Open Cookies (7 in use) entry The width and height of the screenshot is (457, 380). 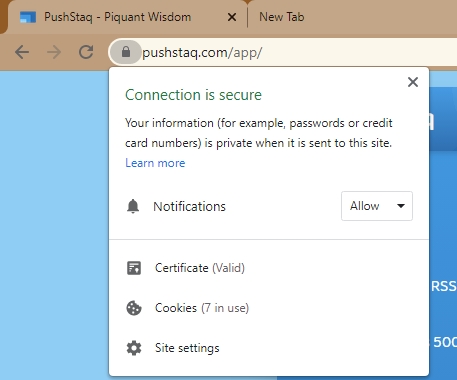[x=202, y=308]
